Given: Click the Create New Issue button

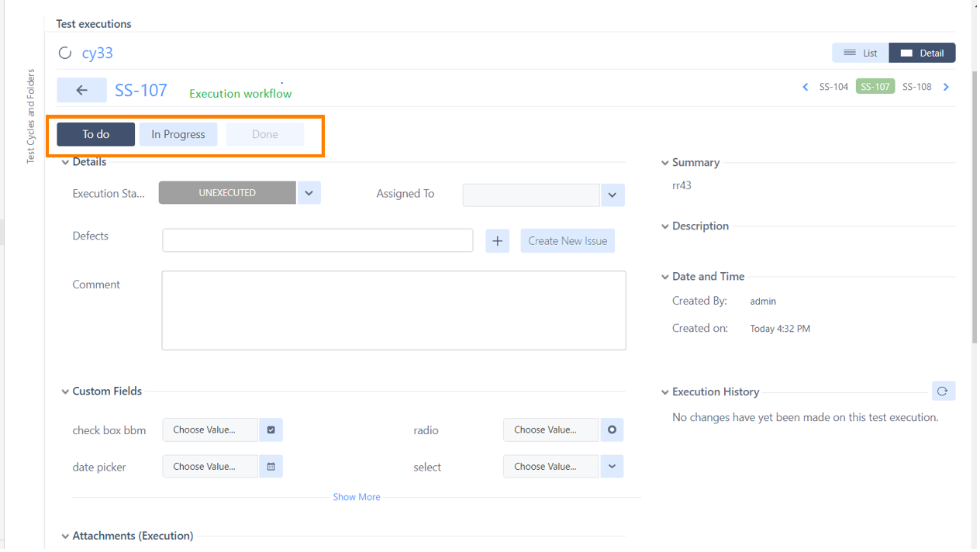Looking at the screenshot, I should click(x=567, y=240).
